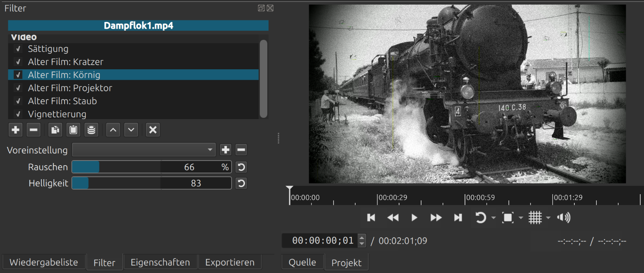The width and height of the screenshot is (644, 273).
Task: Move selected filter up in list
Action: click(x=113, y=130)
